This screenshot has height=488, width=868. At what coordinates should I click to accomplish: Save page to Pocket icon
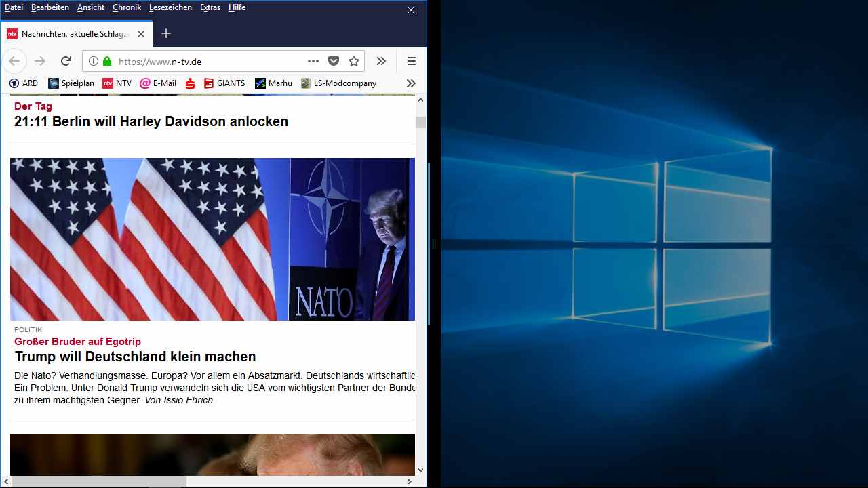coord(334,61)
